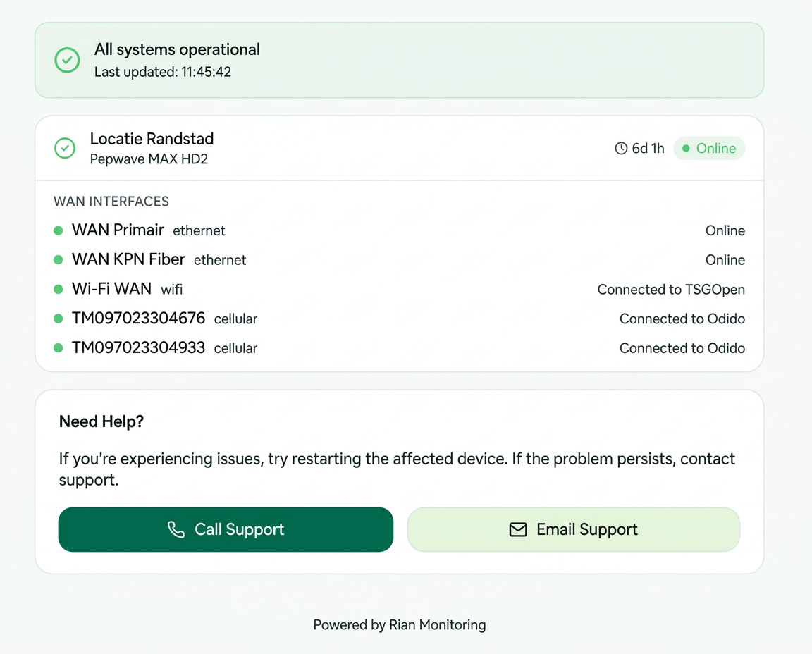The height and width of the screenshot is (654, 812).
Task: Click the cellular label next to TM097023304933
Action: [235, 348]
